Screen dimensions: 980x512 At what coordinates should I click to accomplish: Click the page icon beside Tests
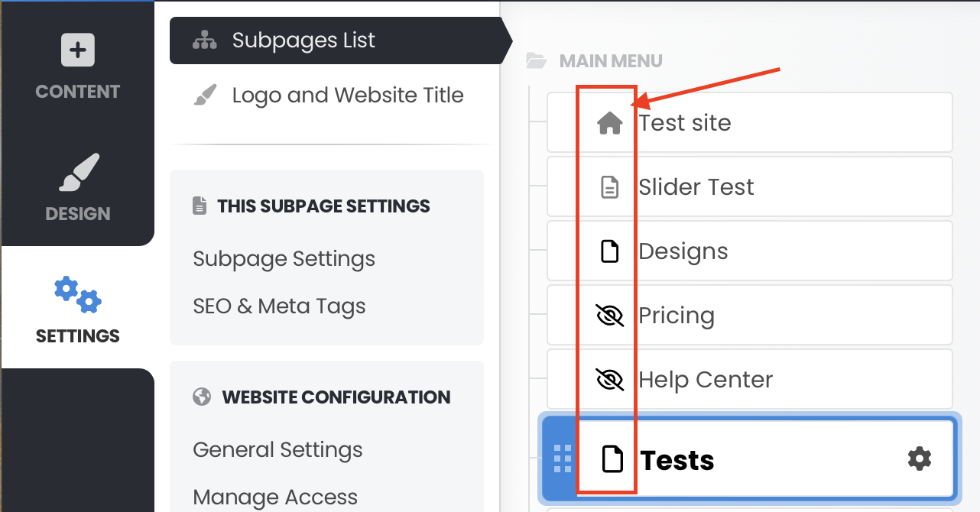[612, 459]
